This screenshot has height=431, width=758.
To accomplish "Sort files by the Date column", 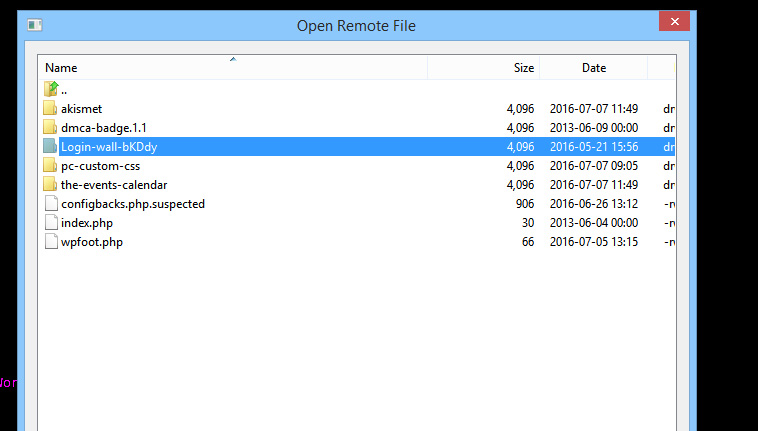I will [594, 68].
